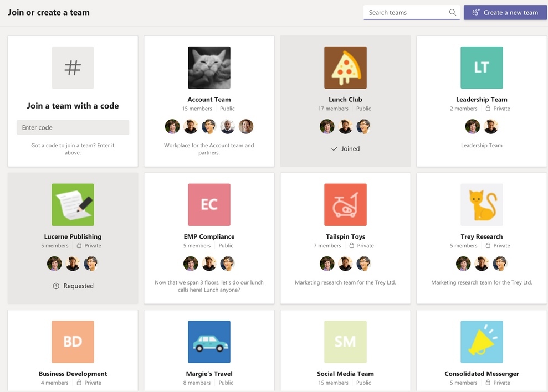Click the EMP Compliance lunch calls description
Image resolution: width=548 pixels, height=392 pixels.
pos(209,286)
